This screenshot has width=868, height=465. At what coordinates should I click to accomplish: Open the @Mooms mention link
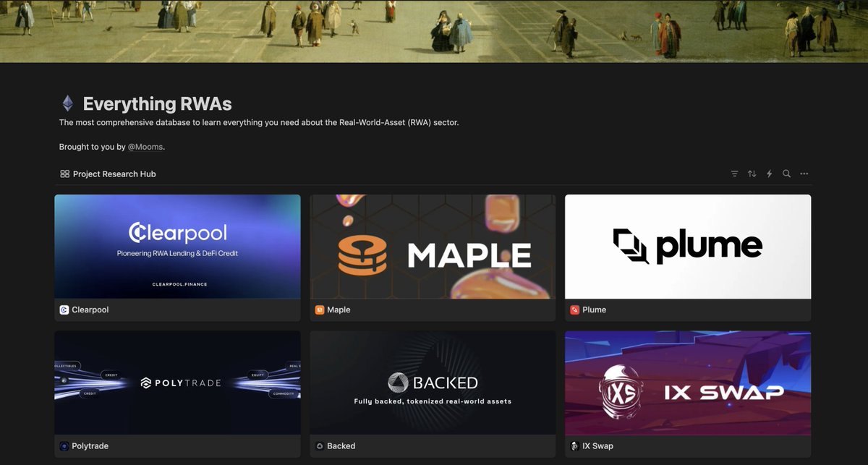pos(145,147)
